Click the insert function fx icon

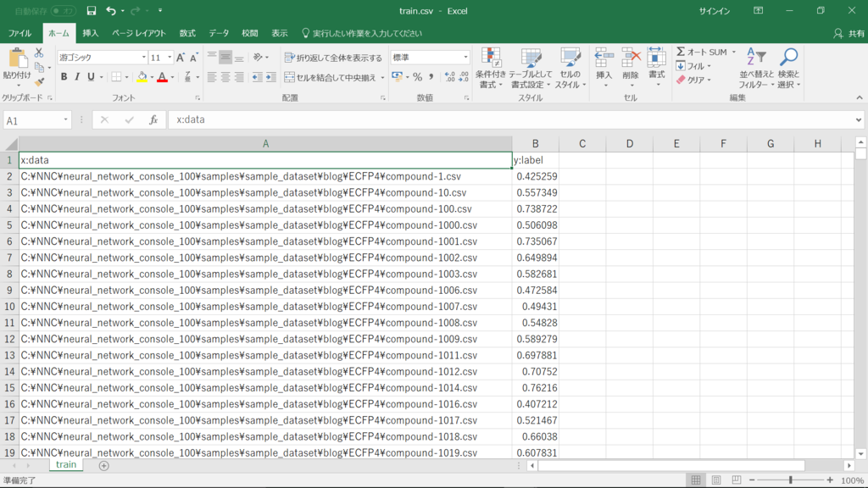click(x=153, y=119)
